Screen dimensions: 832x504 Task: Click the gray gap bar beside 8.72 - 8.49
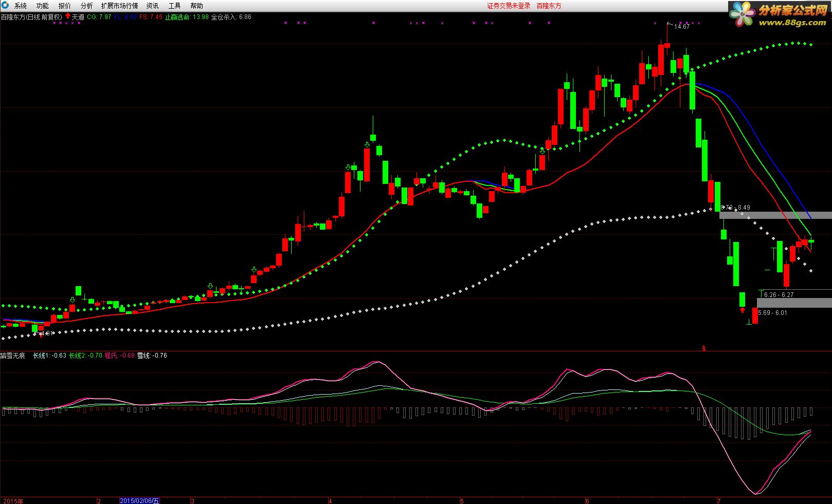(x=775, y=215)
